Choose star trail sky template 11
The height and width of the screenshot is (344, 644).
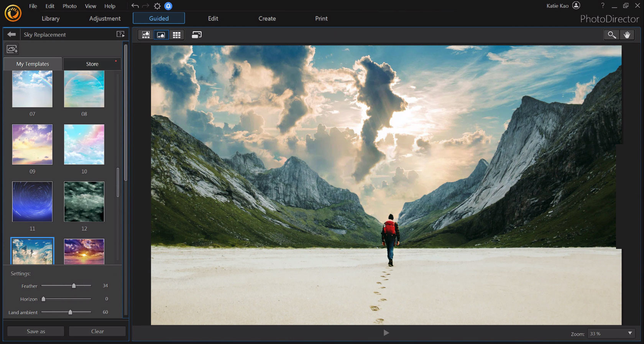coord(32,202)
